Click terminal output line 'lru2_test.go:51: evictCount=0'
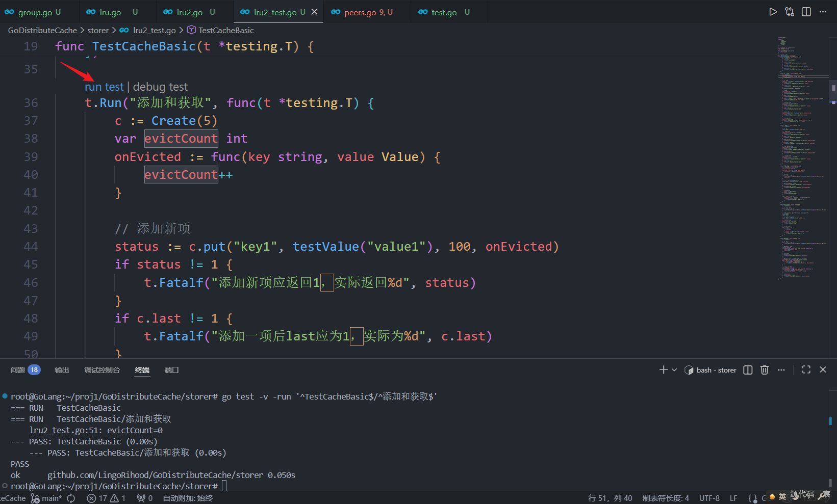The width and height of the screenshot is (837, 504). pos(96,430)
